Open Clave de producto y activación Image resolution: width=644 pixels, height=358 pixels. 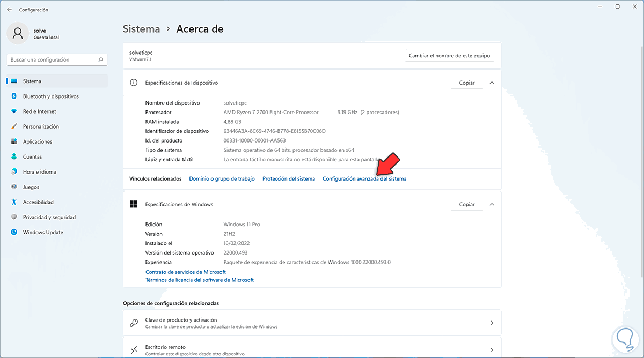pyautogui.click(x=312, y=323)
